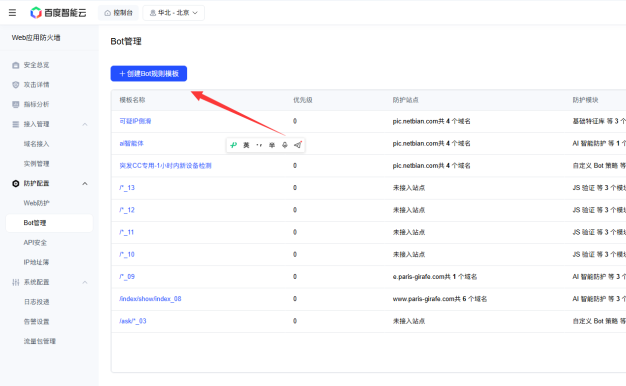Open the 突发CC专用-1小时内新设备检测 template
Image resolution: width=626 pixels, height=386 pixels.
coord(165,166)
